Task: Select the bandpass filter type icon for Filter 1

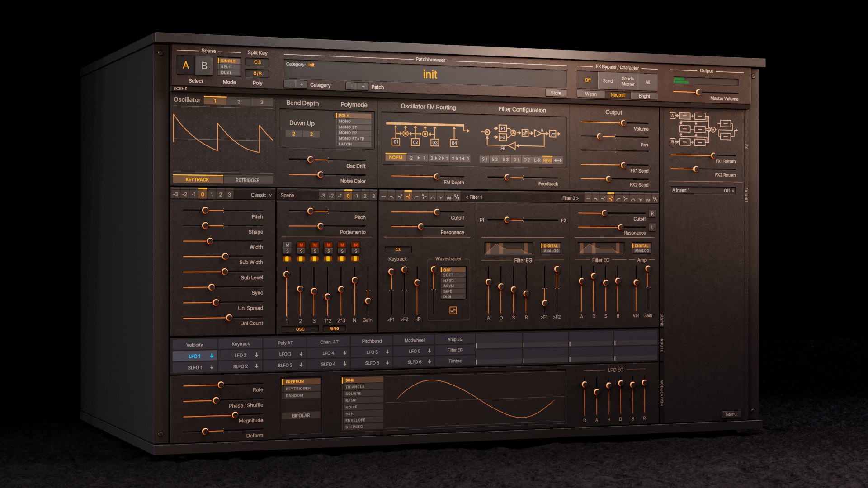Action: [433, 197]
